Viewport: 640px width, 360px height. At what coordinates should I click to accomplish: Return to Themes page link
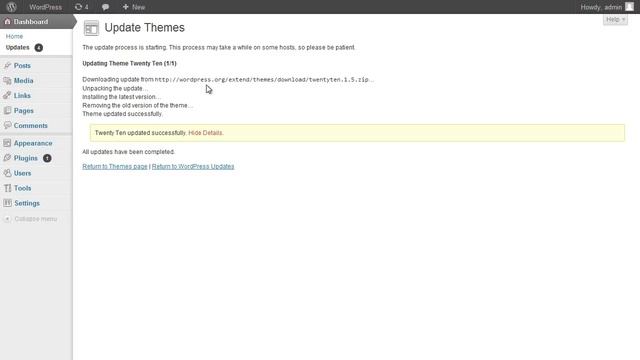tap(115, 167)
